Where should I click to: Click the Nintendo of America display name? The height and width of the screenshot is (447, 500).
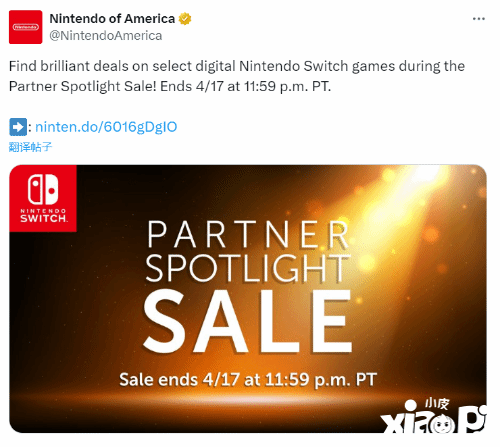[x=112, y=19]
